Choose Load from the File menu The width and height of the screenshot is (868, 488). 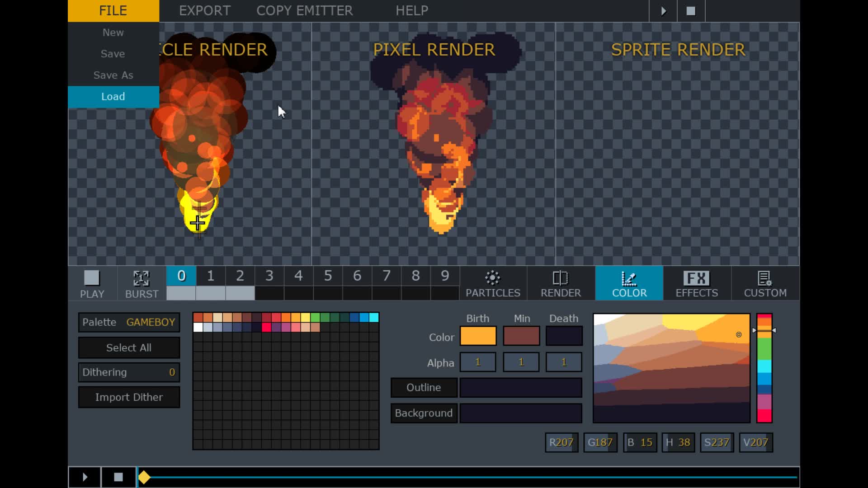113,97
